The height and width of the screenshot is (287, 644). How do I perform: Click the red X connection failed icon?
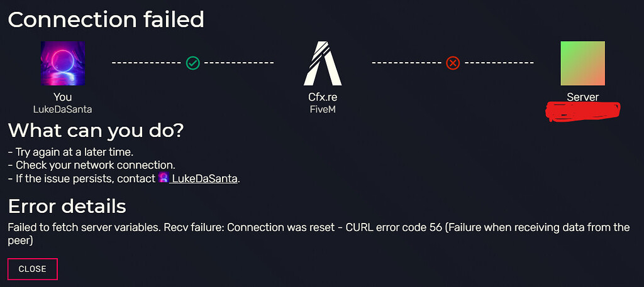[x=453, y=63]
